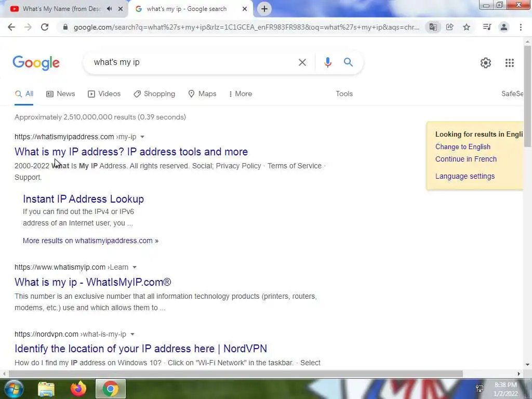The height and width of the screenshot is (399, 532).
Task: Expand dropdown arrow next to nordvpn.com URL
Action: pyautogui.click(x=132, y=334)
